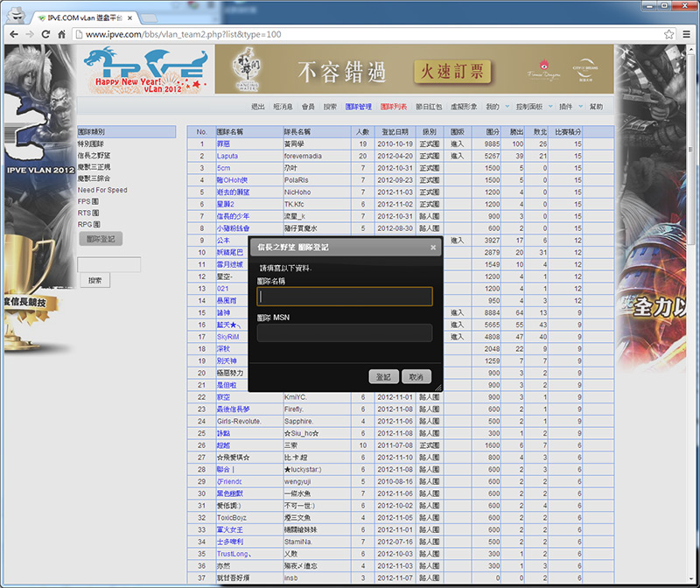This screenshot has height=588, width=700.
Task: Select the 特別團隊 category
Action: (x=91, y=143)
